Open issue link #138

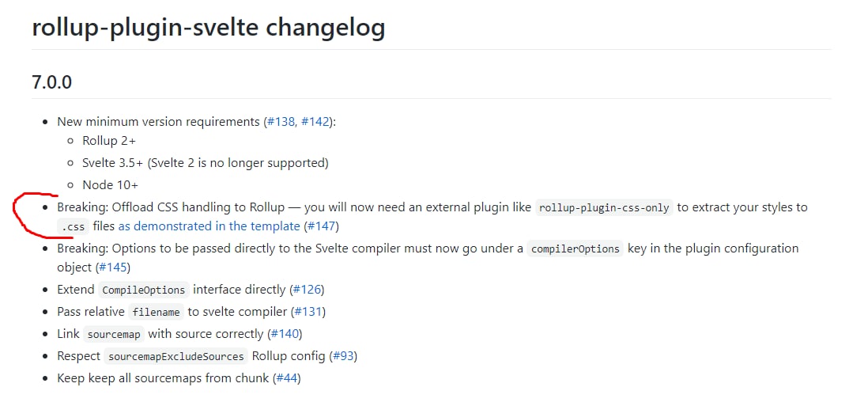coord(281,122)
